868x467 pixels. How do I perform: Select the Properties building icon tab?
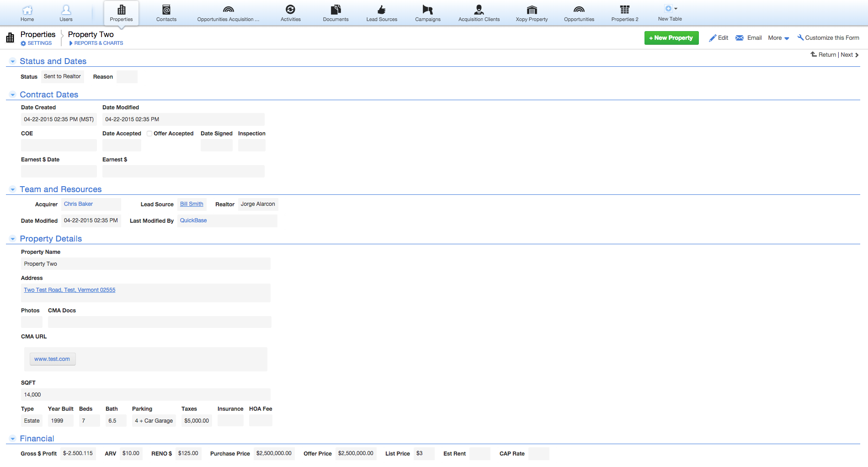point(122,10)
